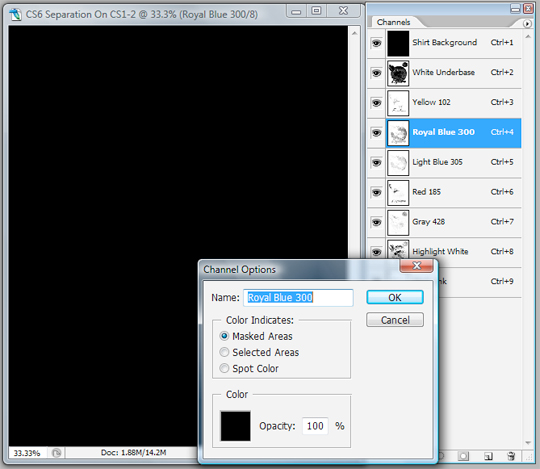The height and width of the screenshot is (469, 540).
Task: Maximize the CS6 Separation document window
Action: (316, 11)
